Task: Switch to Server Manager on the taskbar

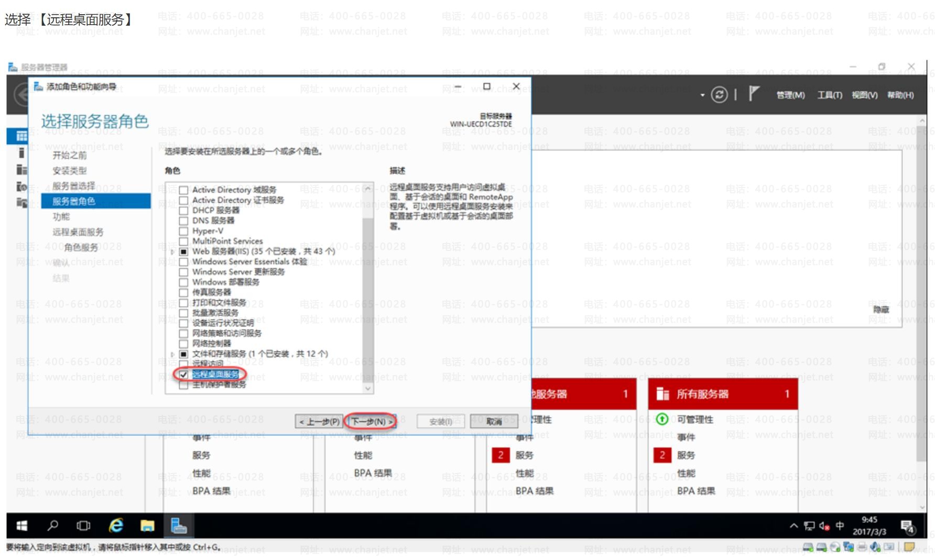Action: click(179, 525)
